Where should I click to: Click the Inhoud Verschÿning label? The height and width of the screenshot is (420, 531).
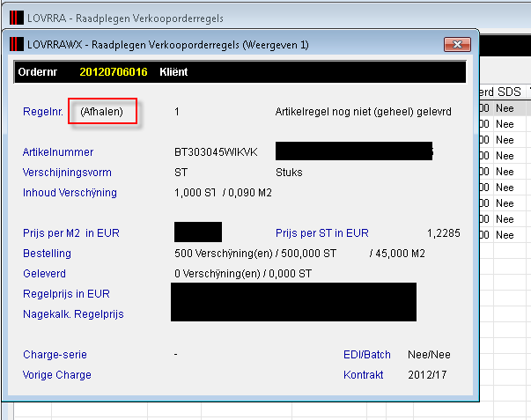[x=70, y=192]
